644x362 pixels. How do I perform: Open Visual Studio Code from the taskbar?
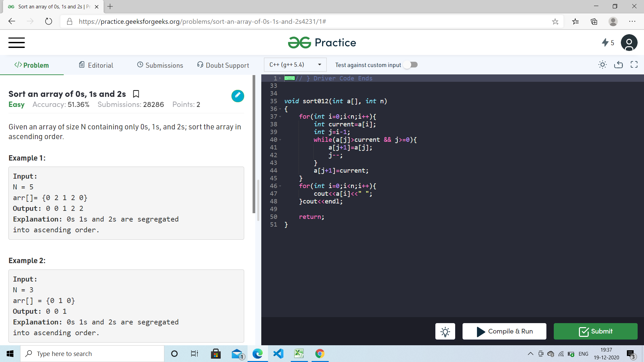tap(278, 354)
